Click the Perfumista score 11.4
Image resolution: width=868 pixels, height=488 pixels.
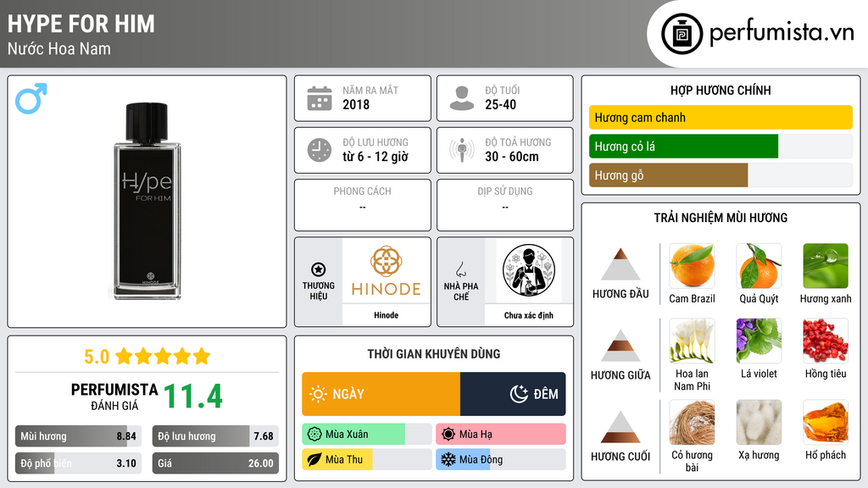(x=192, y=396)
